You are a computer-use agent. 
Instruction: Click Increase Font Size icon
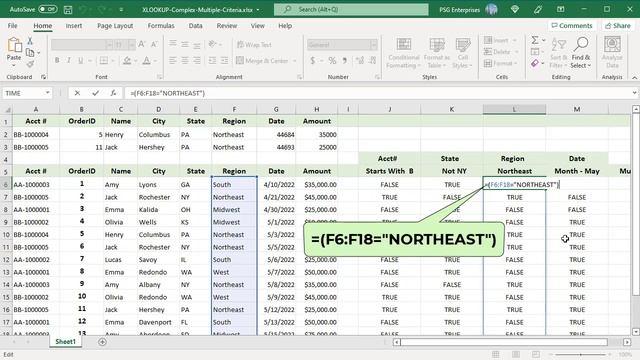[x=142, y=44]
